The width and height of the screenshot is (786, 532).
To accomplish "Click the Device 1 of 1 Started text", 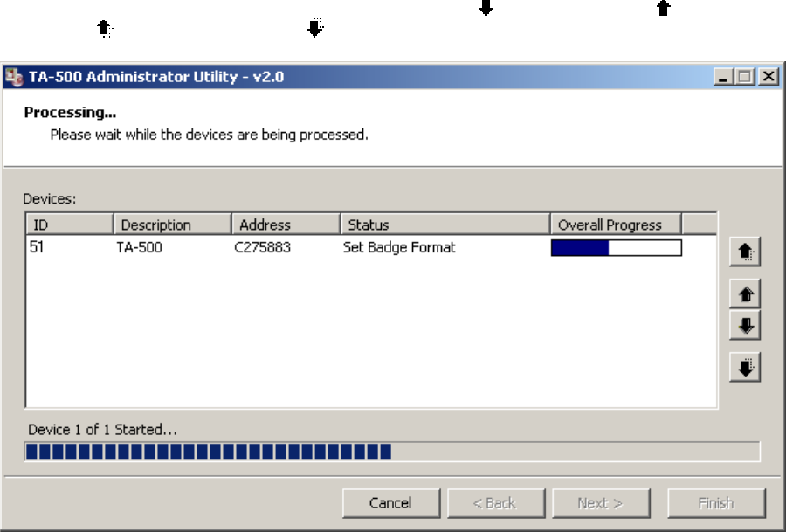I will (x=102, y=430).
